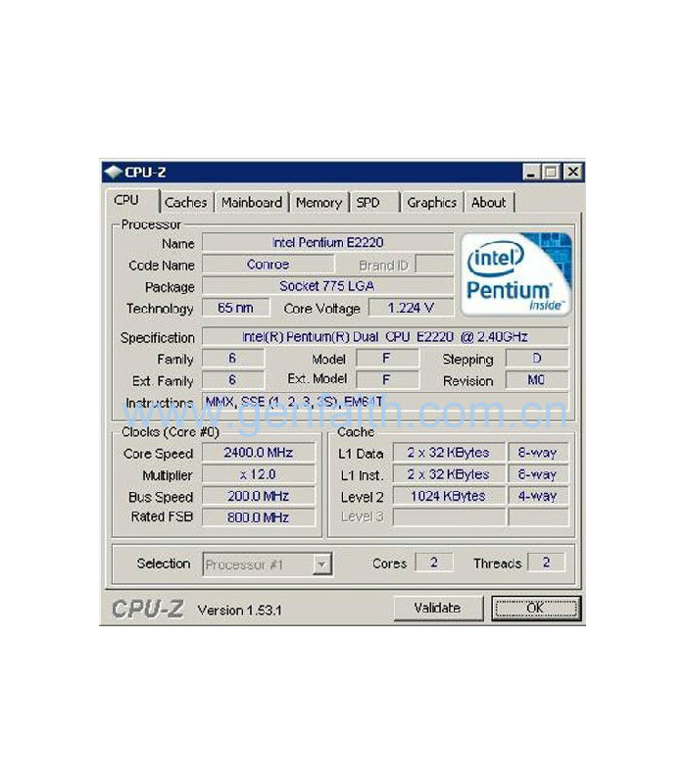Open the SPD tab
Viewport: 686px width, 784px height.
coord(374,203)
